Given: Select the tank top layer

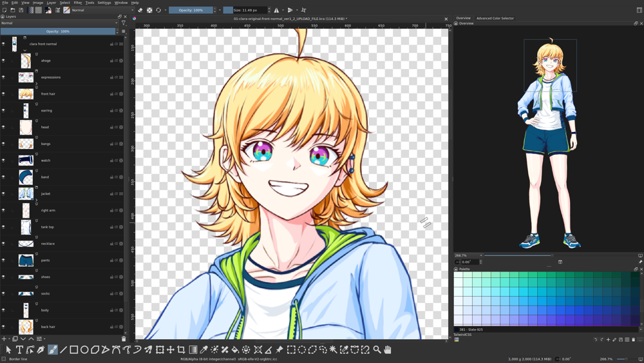Looking at the screenshot, I should pos(47,227).
